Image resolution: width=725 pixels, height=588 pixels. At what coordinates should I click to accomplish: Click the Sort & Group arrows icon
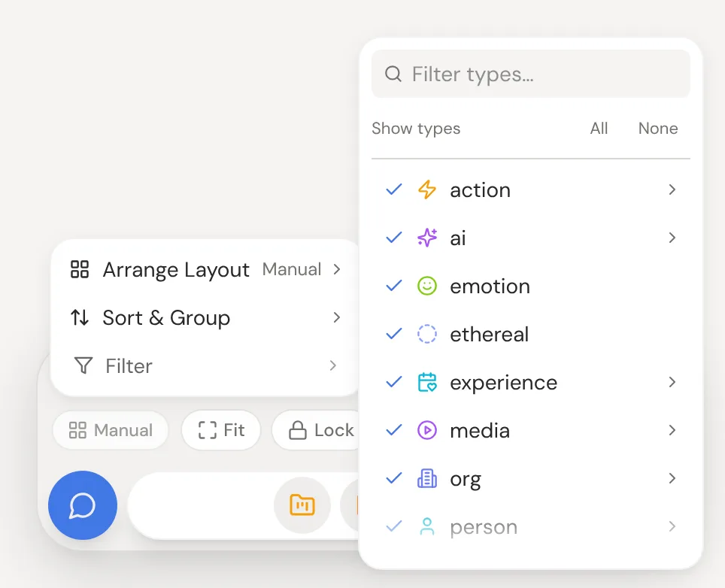coord(80,317)
